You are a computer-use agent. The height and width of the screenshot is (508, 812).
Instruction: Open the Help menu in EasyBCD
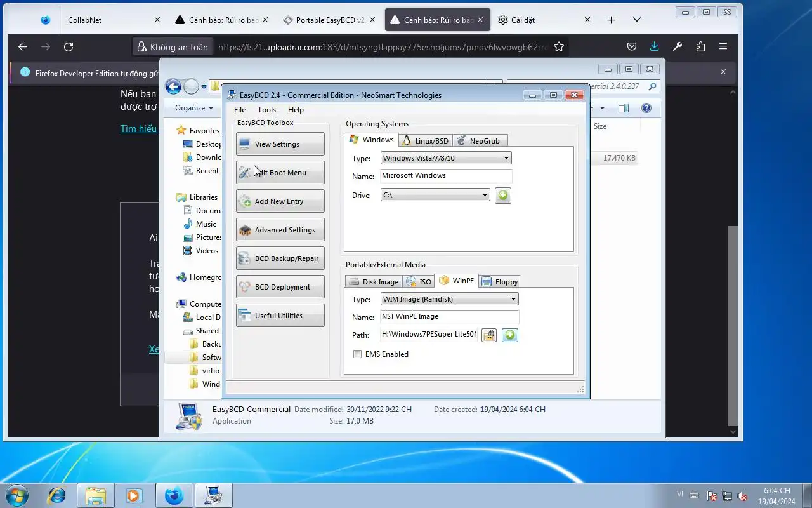pyautogui.click(x=296, y=110)
